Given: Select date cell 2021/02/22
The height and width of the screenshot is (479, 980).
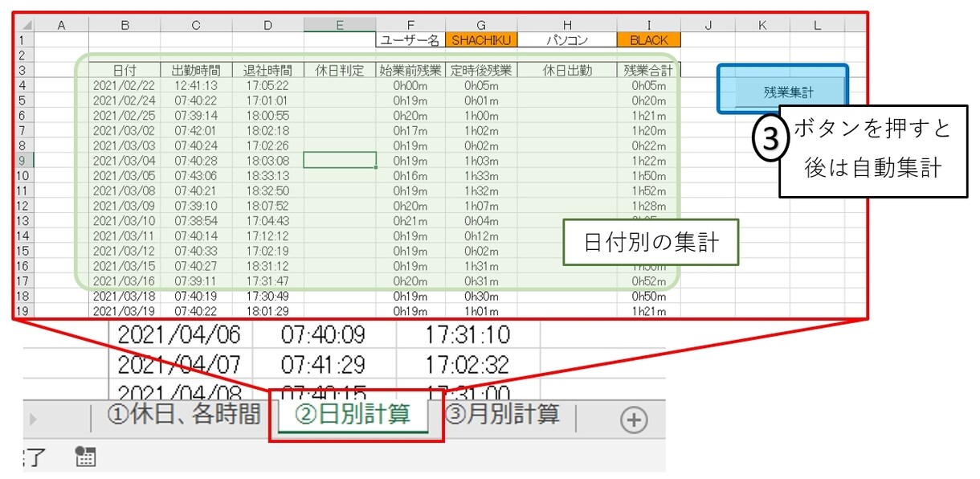Looking at the screenshot, I should 125,85.
